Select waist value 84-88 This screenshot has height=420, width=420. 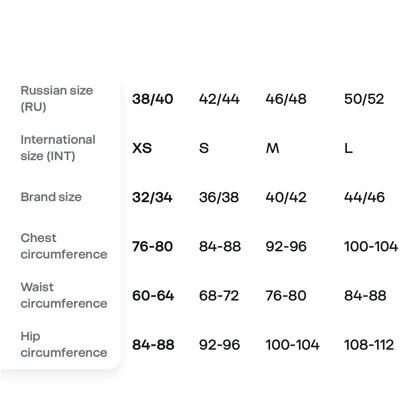point(365,296)
